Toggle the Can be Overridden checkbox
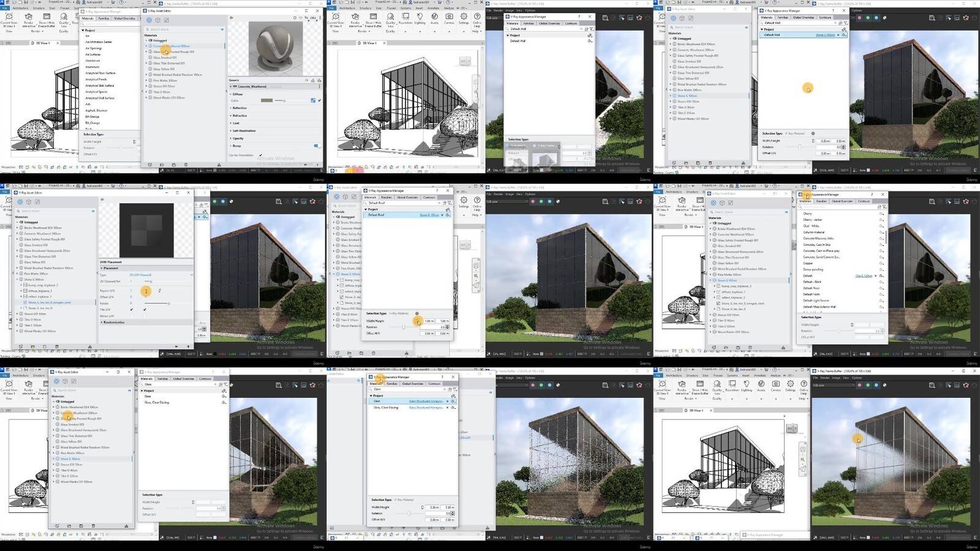The height and width of the screenshot is (551, 980). click(x=261, y=155)
